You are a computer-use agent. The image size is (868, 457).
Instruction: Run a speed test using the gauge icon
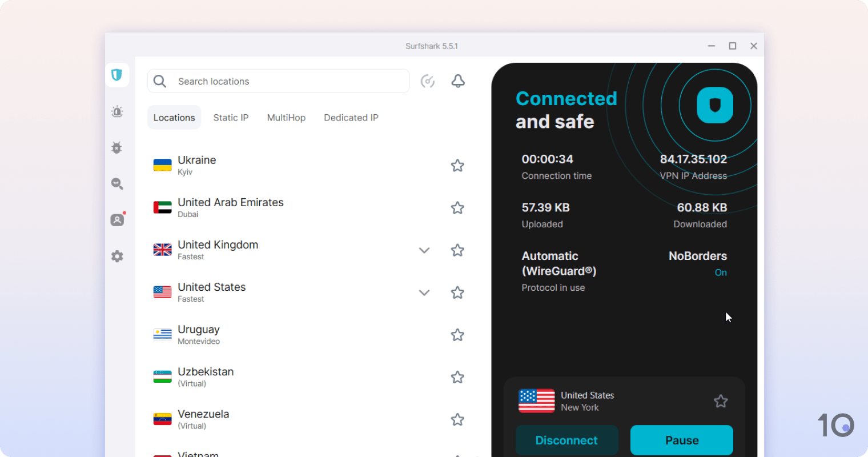coord(428,81)
